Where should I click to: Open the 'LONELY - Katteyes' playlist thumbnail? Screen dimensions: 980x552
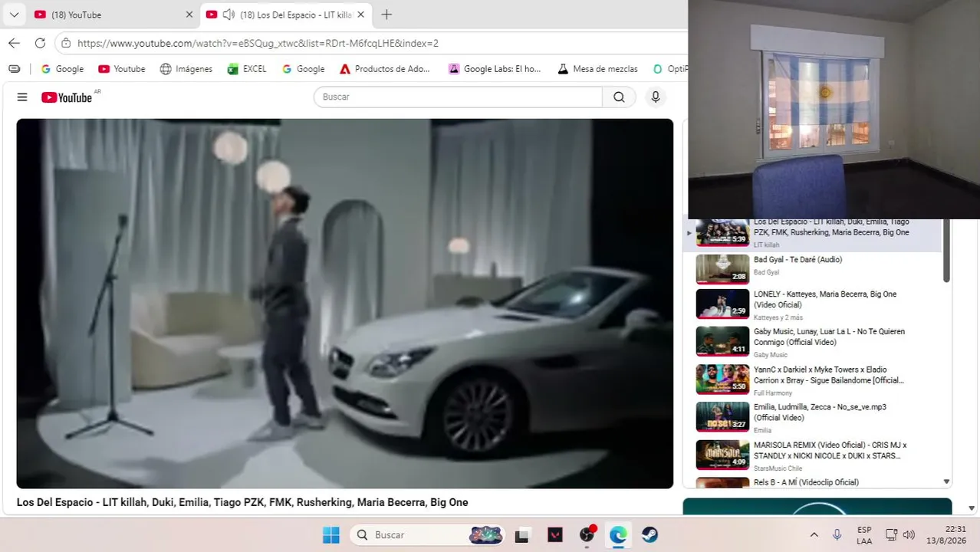722,304
